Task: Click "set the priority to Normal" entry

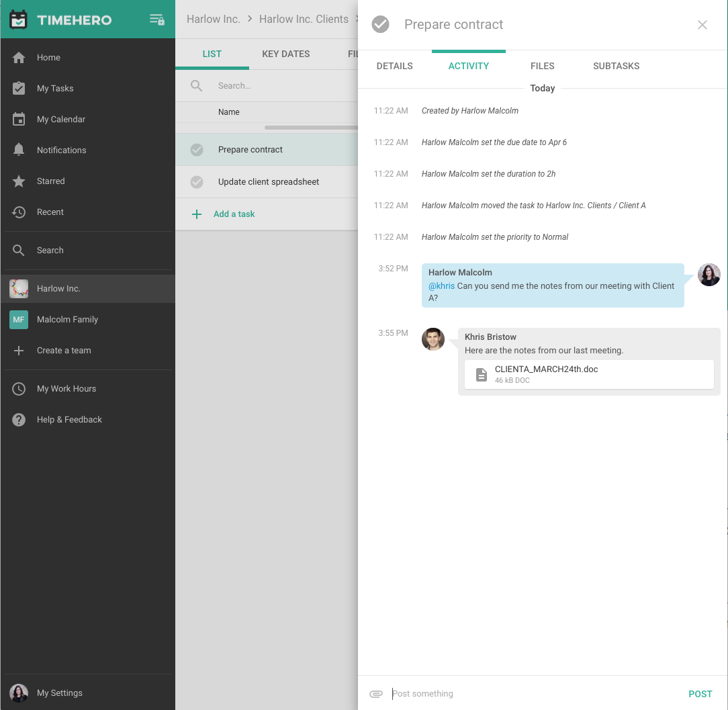Action: tap(494, 237)
